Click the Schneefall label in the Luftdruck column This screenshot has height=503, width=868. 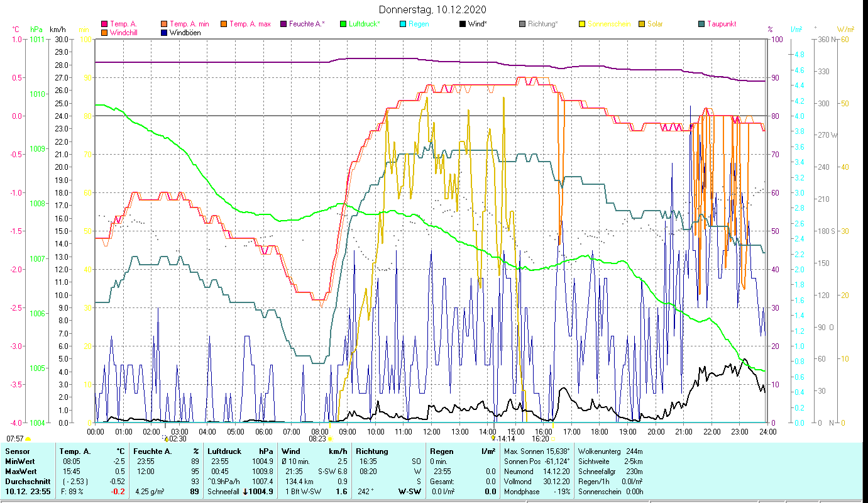pos(223,492)
